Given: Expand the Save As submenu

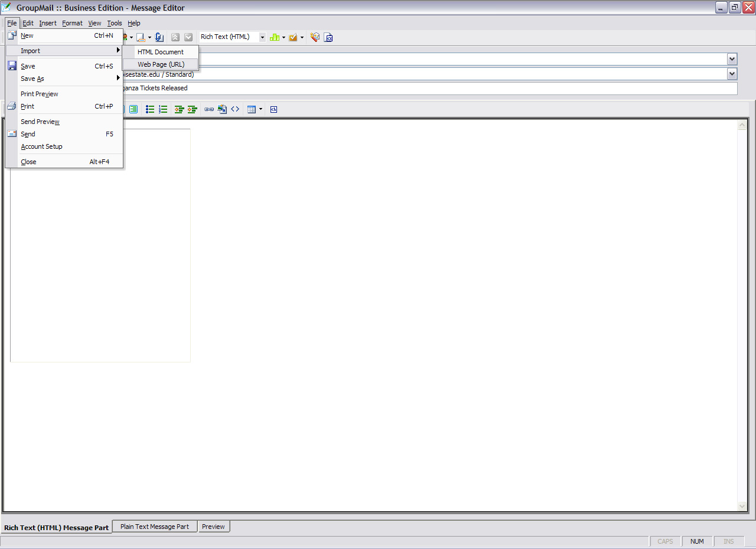Looking at the screenshot, I should [64, 79].
